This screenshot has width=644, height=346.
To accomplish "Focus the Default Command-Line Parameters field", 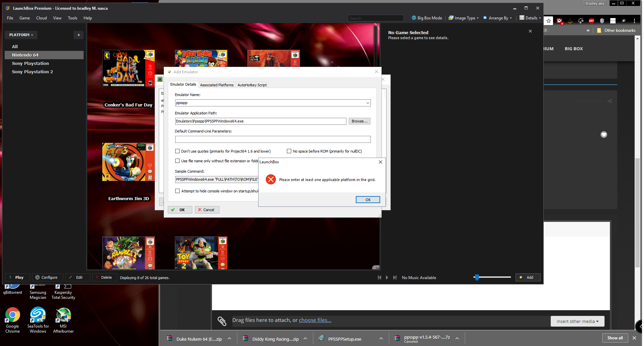I will click(274, 140).
